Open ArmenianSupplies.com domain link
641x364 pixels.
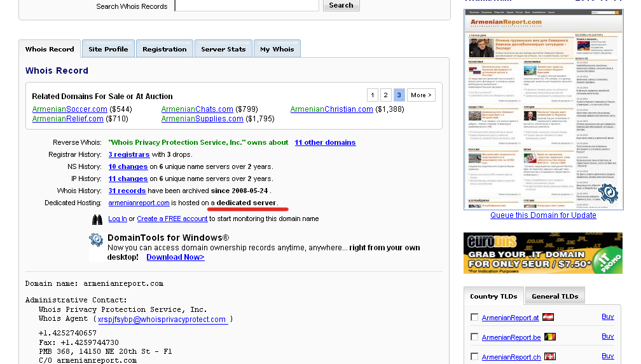tap(202, 118)
